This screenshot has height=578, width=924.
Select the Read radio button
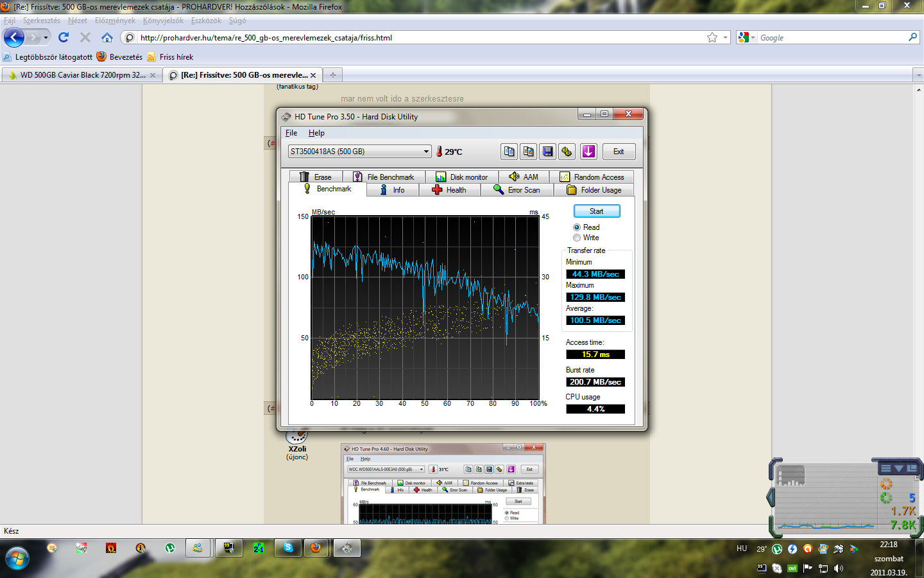577,227
